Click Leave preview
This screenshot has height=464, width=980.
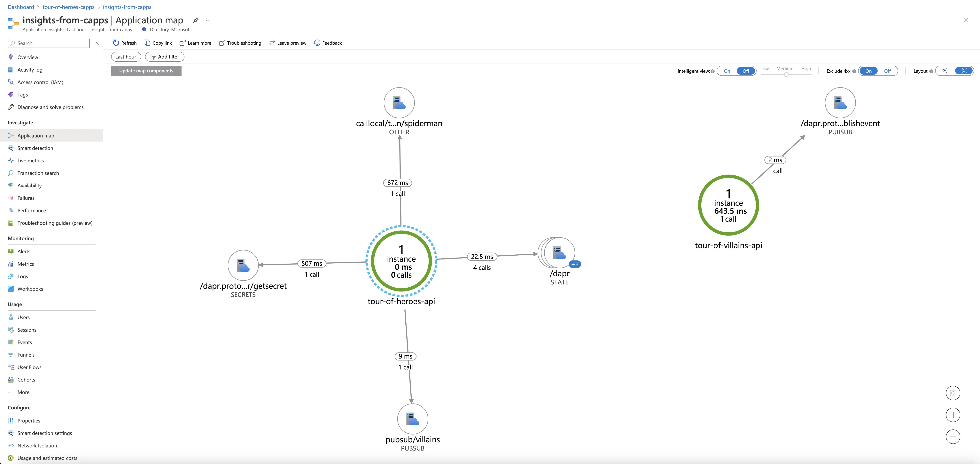click(287, 43)
